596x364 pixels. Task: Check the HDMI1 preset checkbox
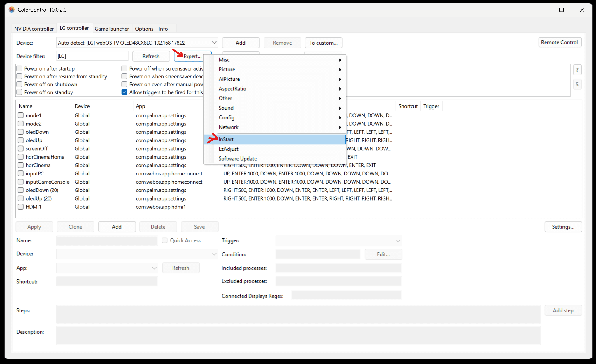[21, 207]
